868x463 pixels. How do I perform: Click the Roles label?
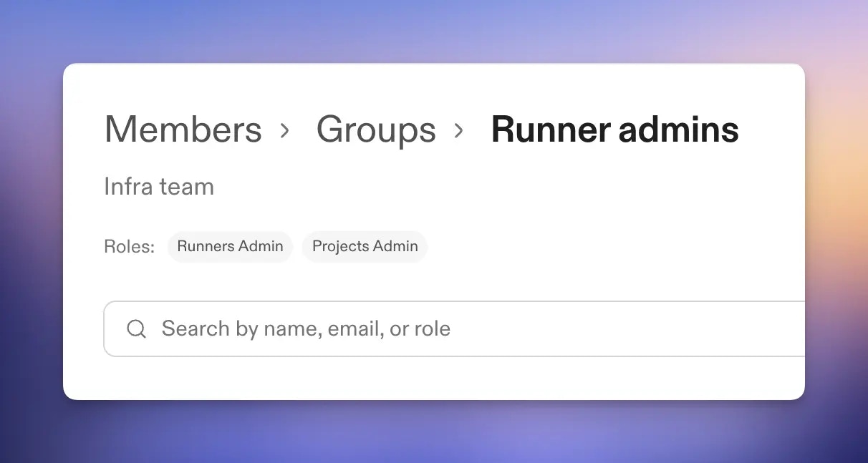pyautogui.click(x=129, y=246)
